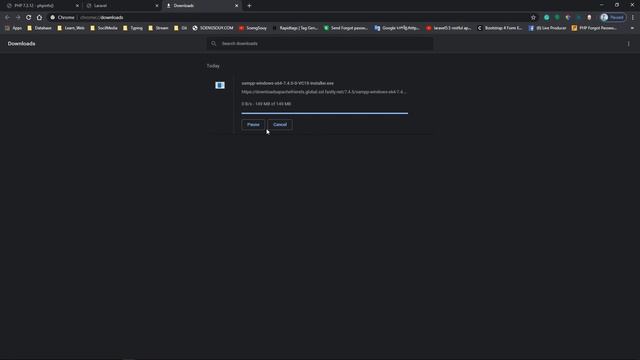Bookmark this page with the star icon
640x360 pixels.
(533, 18)
